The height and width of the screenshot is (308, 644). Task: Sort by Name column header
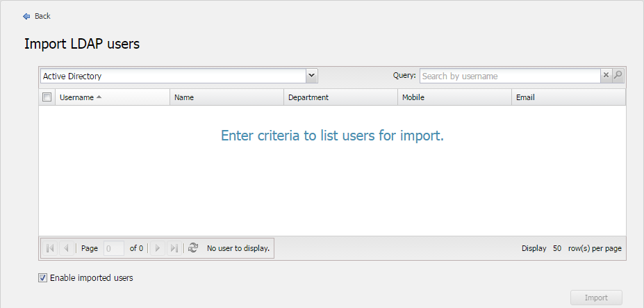point(184,97)
